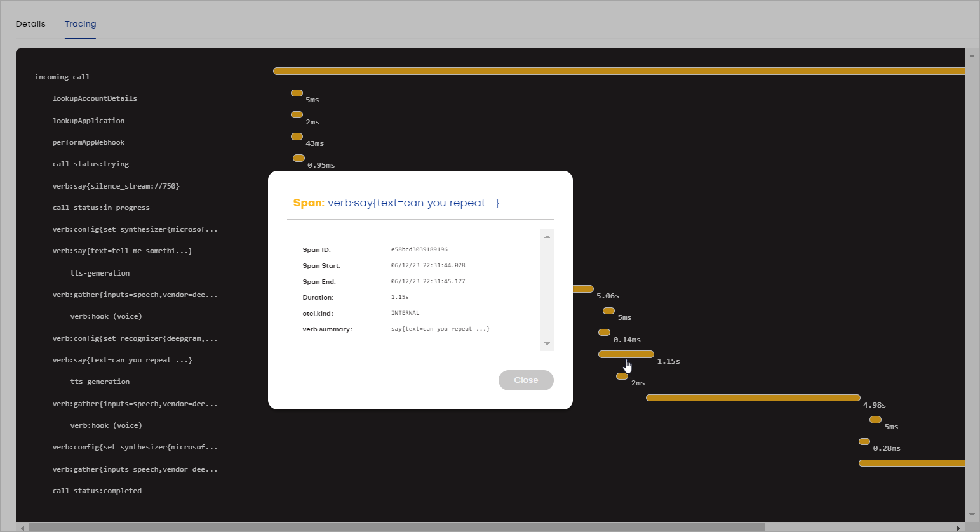Select the call-status:trying span row
980x532 pixels.
(x=91, y=164)
